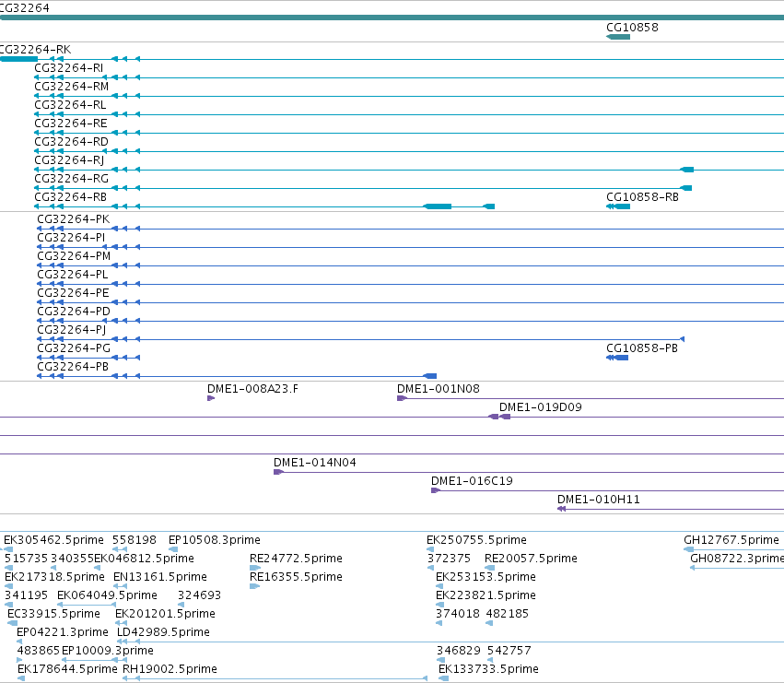Click the CG10858-PB protein label
The image size is (784, 683).
point(642,348)
